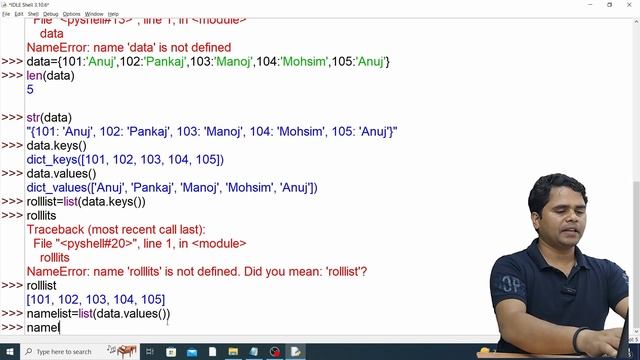This screenshot has width=640, height=360.
Task: Open the File menu
Action: (6, 14)
